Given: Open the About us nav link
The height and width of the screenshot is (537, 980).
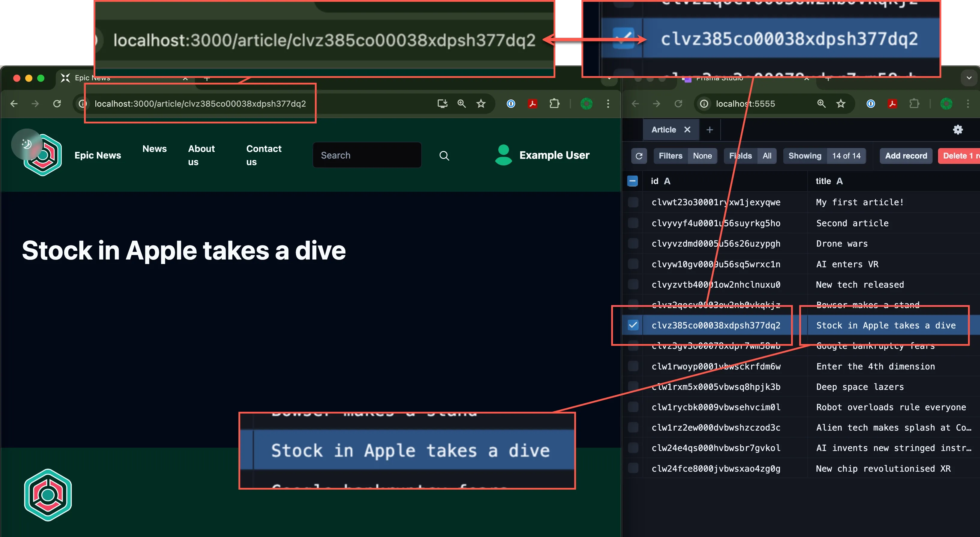Looking at the screenshot, I should pyautogui.click(x=201, y=155).
